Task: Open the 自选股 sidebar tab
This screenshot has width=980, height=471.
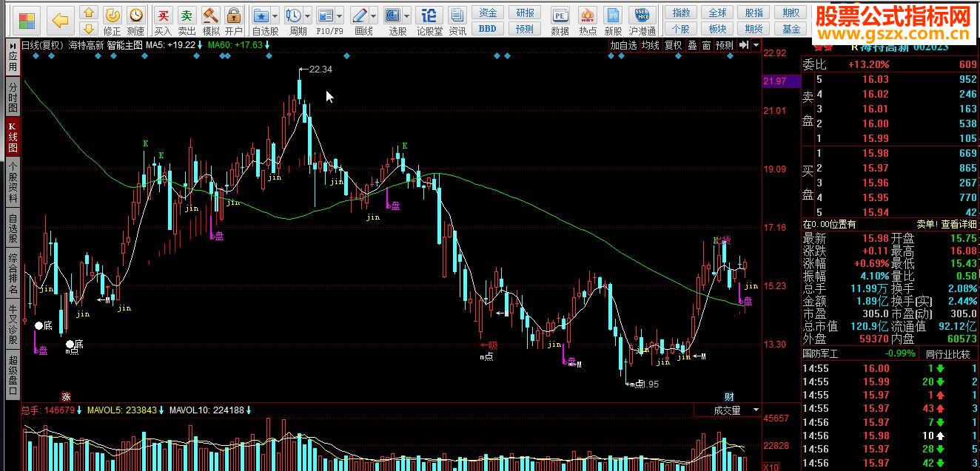Action: pyautogui.click(x=13, y=228)
